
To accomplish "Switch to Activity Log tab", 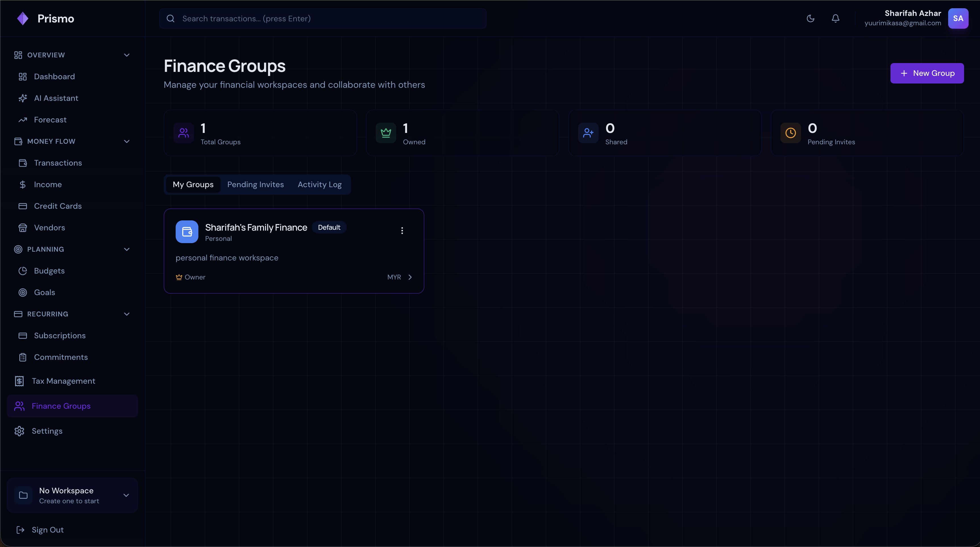I will (x=319, y=184).
